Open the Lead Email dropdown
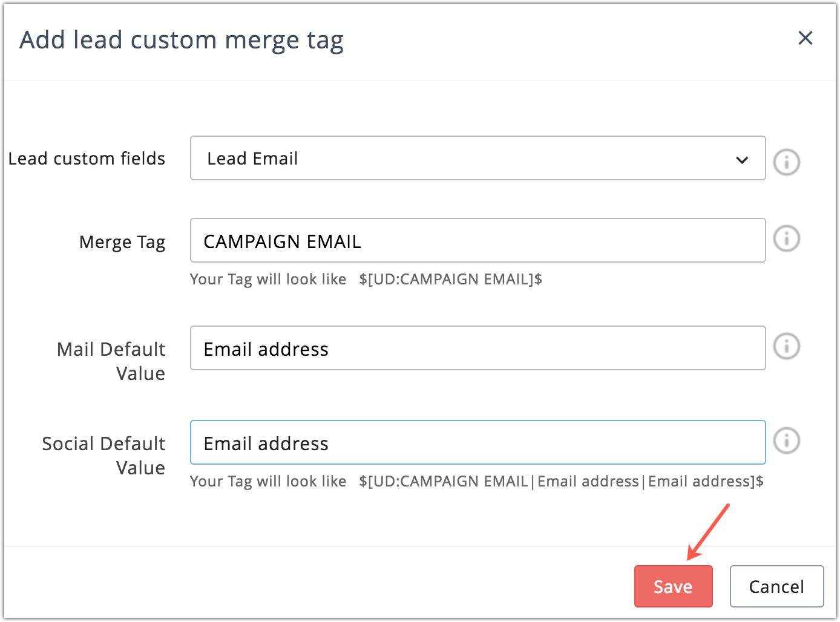 pos(477,159)
